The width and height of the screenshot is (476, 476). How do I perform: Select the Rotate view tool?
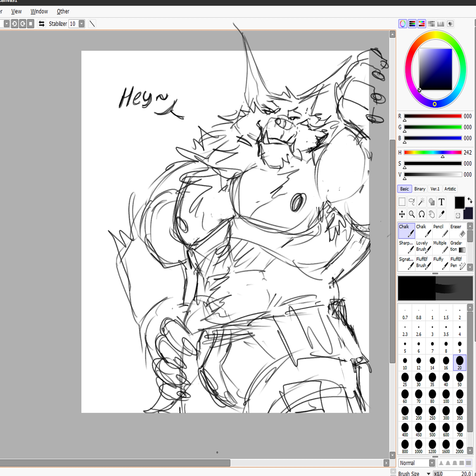pos(421,214)
